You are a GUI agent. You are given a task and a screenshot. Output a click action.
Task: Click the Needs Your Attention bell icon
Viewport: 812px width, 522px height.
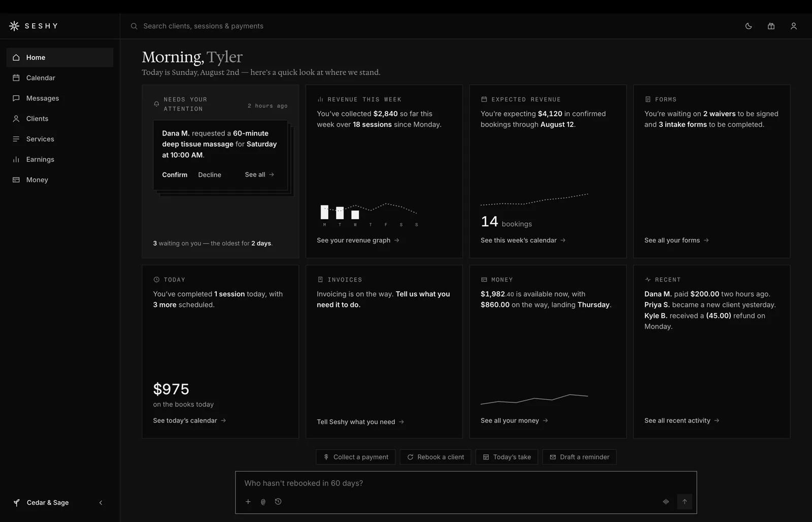[x=156, y=104]
